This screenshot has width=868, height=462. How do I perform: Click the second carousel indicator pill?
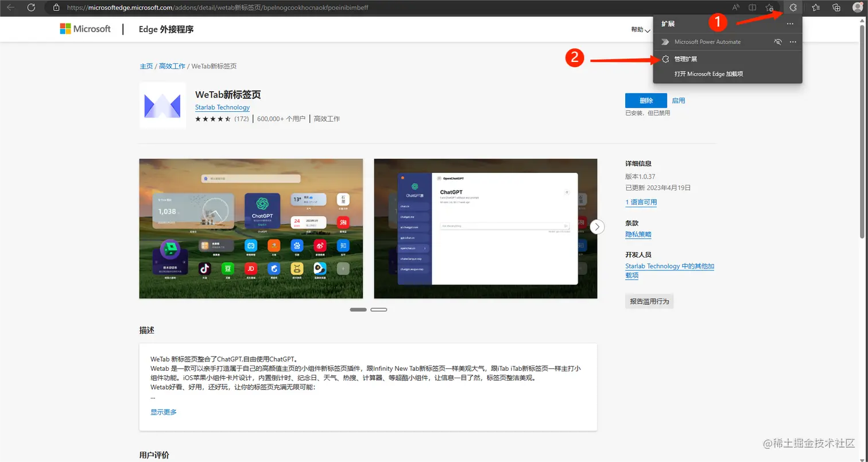(x=379, y=310)
